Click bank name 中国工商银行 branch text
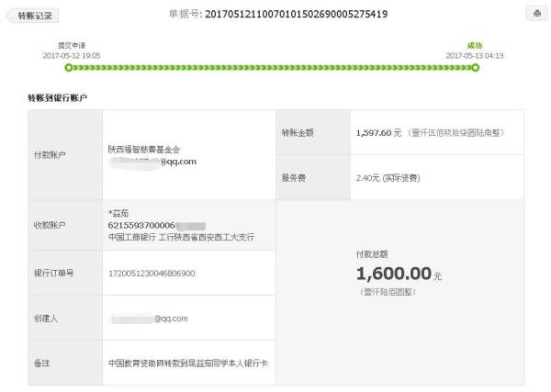Screen dimensions: 551x392 (x=181, y=237)
